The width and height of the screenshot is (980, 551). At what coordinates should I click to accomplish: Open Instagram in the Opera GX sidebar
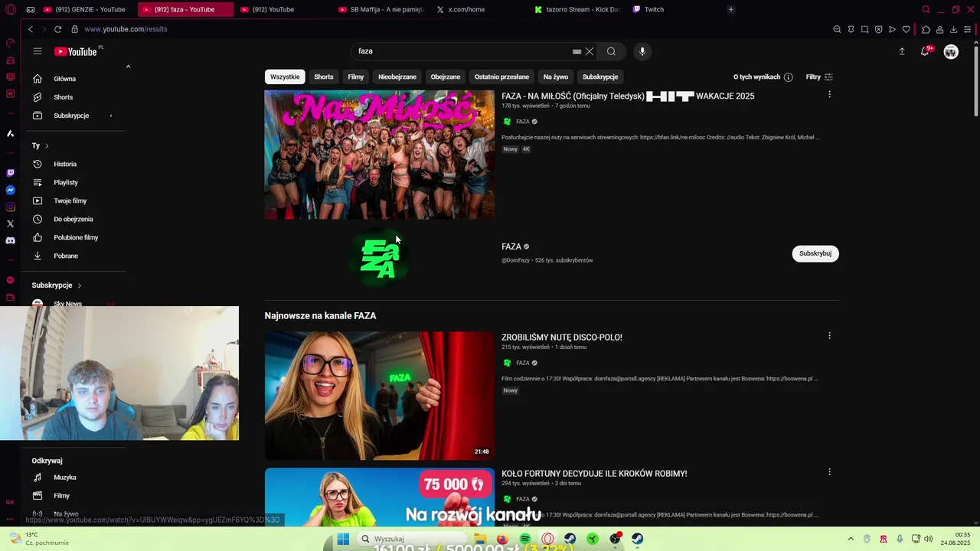pyautogui.click(x=10, y=207)
